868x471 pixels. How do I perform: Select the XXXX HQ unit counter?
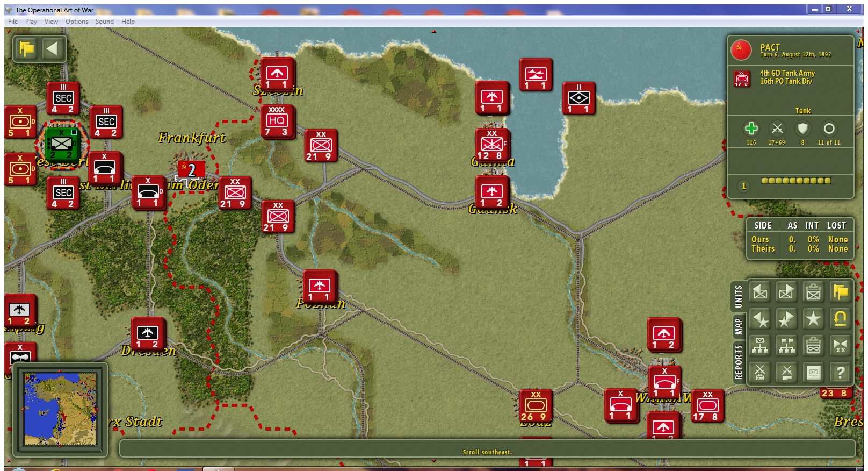pyautogui.click(x=277, y=122)
